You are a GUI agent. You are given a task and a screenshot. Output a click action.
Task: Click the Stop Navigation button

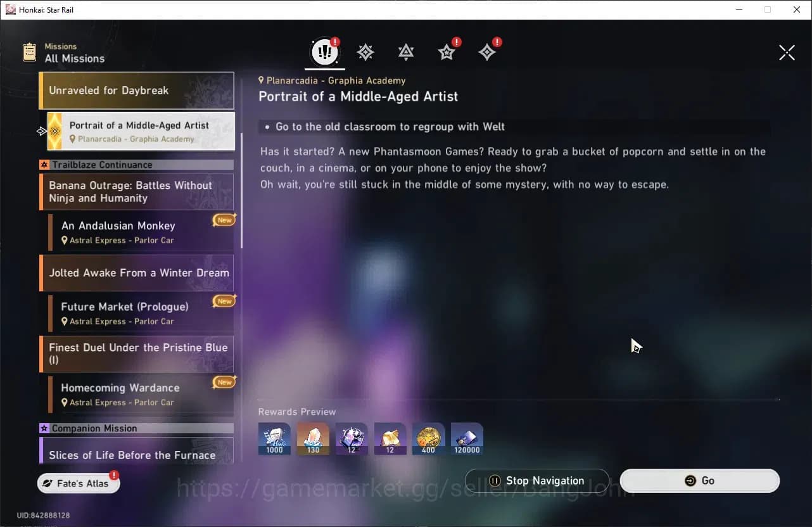[x=536, y=481]
